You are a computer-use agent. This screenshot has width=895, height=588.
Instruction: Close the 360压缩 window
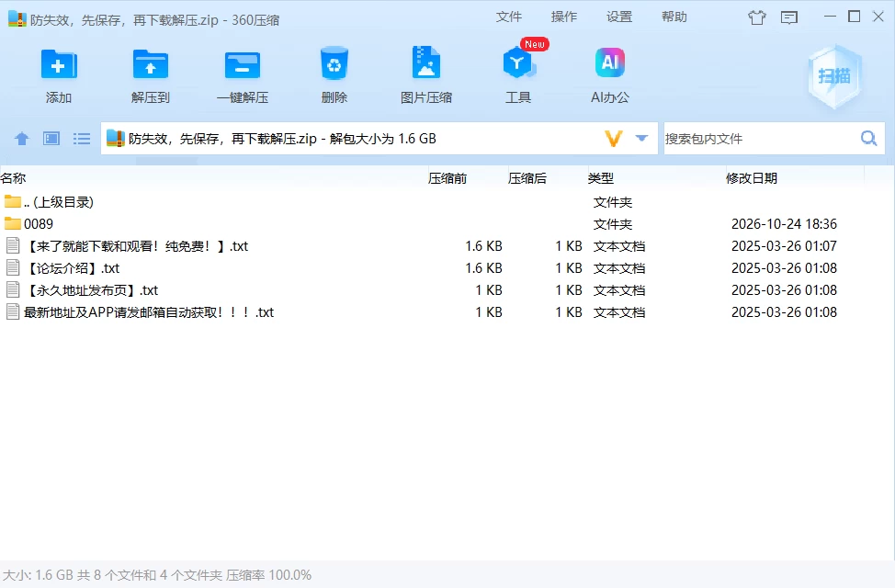[x=878, y=17]
